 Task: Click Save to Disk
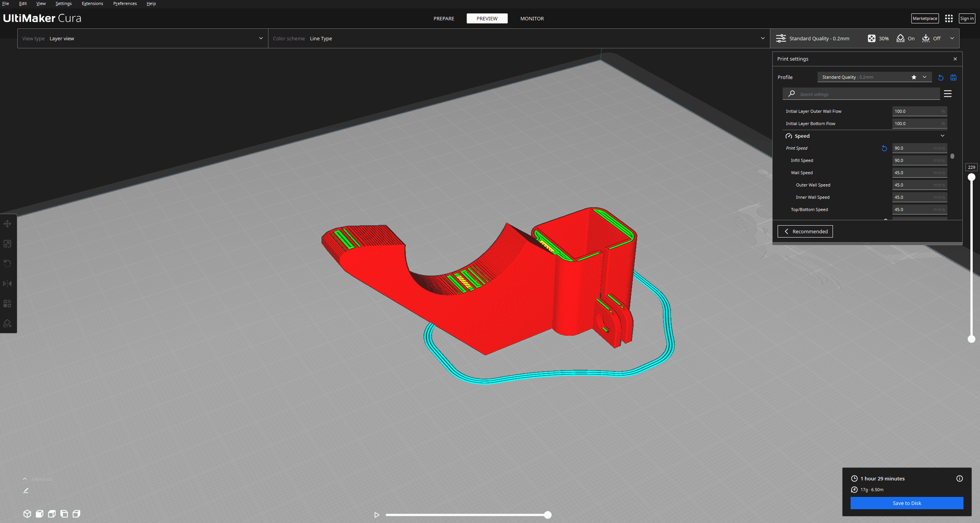tap(907, 503)
